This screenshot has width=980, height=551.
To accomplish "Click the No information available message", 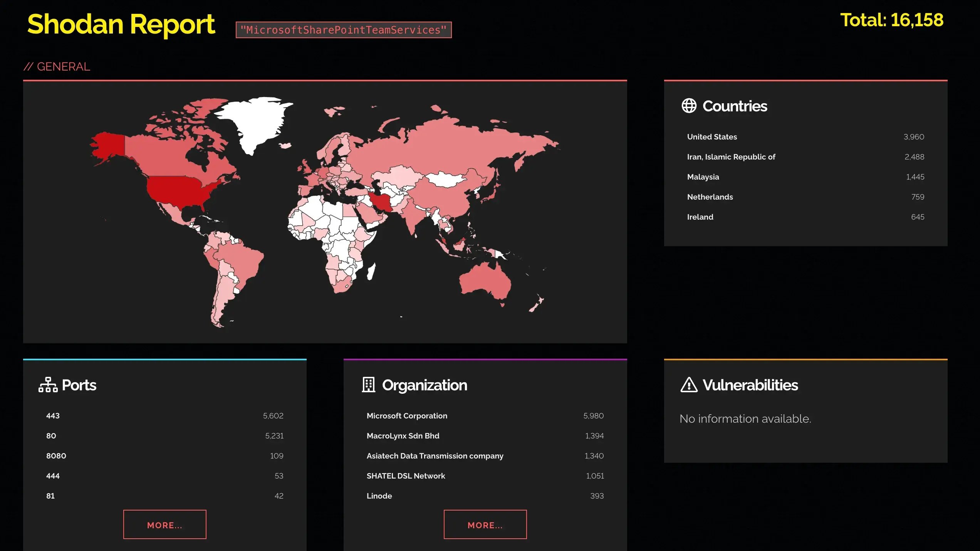I will pyautogui.click(x=745, y=419).
